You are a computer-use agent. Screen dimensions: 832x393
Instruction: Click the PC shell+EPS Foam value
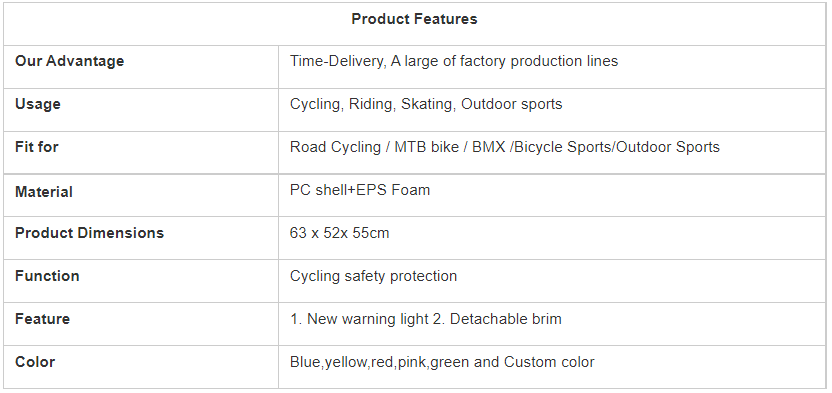coord(360,190)
